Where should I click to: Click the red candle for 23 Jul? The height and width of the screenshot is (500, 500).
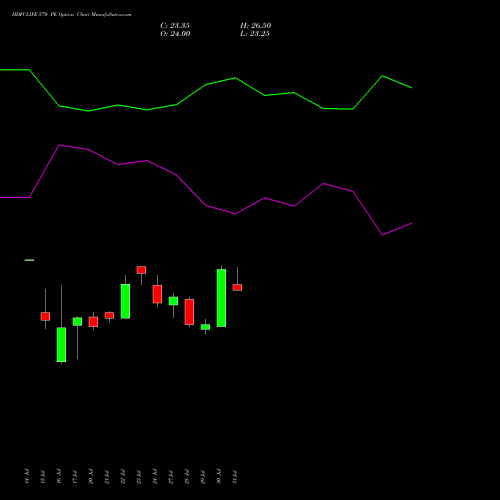pos(141,270)
